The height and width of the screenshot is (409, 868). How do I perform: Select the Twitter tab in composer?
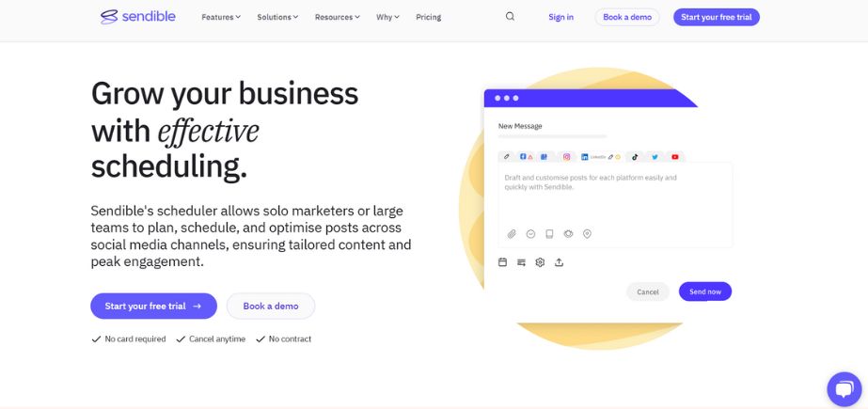click(x=655, y=157)
